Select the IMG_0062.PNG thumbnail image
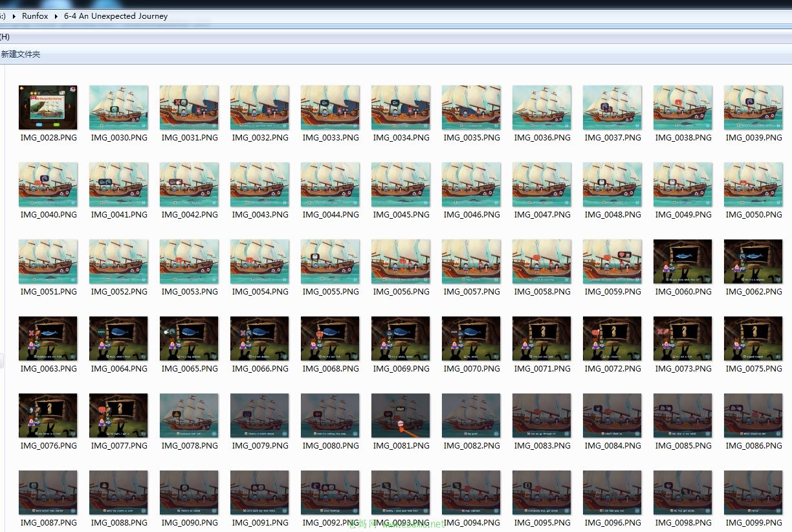The height and width of the screenshot is (532, 792). coord(753,261)
